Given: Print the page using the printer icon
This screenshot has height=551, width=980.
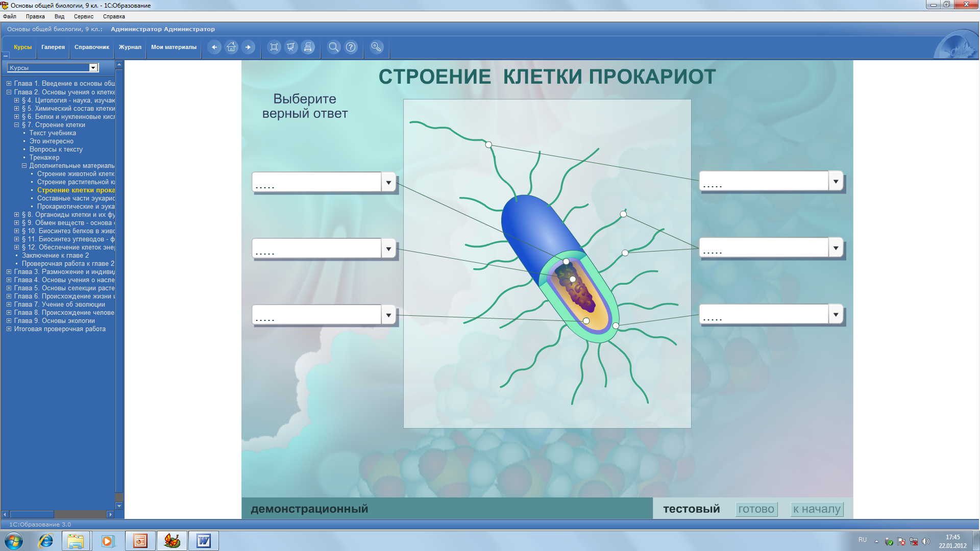Looking at the screenshot, I should pos(308,47).
